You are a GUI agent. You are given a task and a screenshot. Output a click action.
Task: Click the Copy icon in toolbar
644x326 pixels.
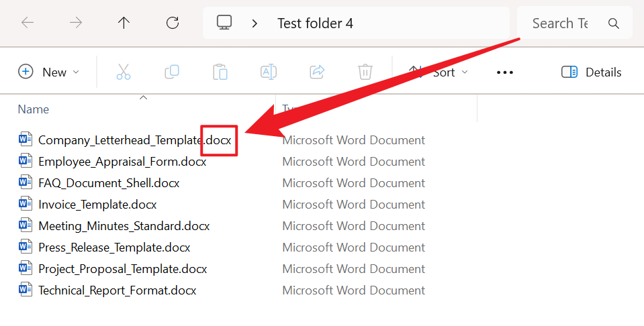(x=172, y=72)
